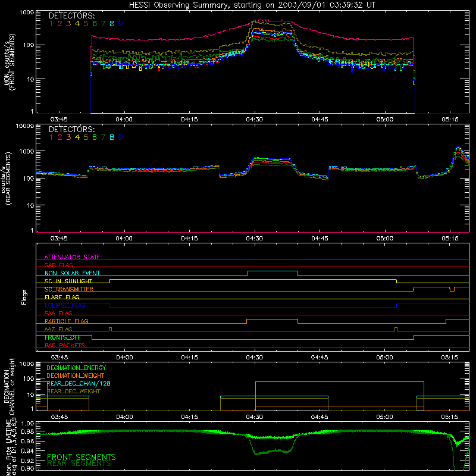
Task: Click the DECIMATION CHANNEL or weight axis title
Action: pos(9,386)
